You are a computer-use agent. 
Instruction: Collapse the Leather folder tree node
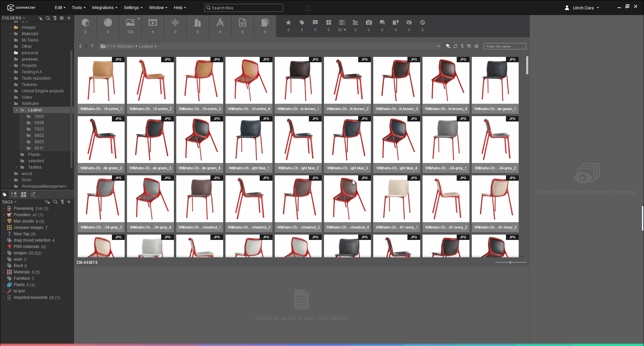[17, 110]
